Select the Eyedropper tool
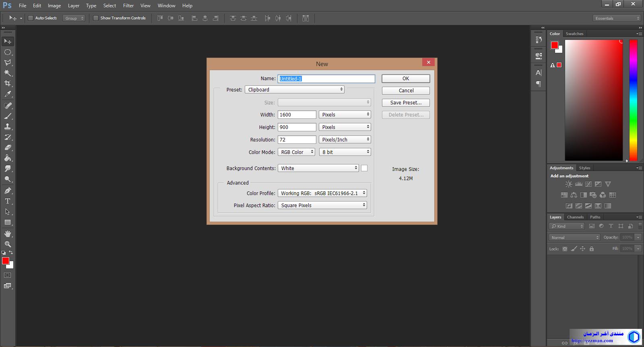 pyautogui.click(x=8, y=94)
